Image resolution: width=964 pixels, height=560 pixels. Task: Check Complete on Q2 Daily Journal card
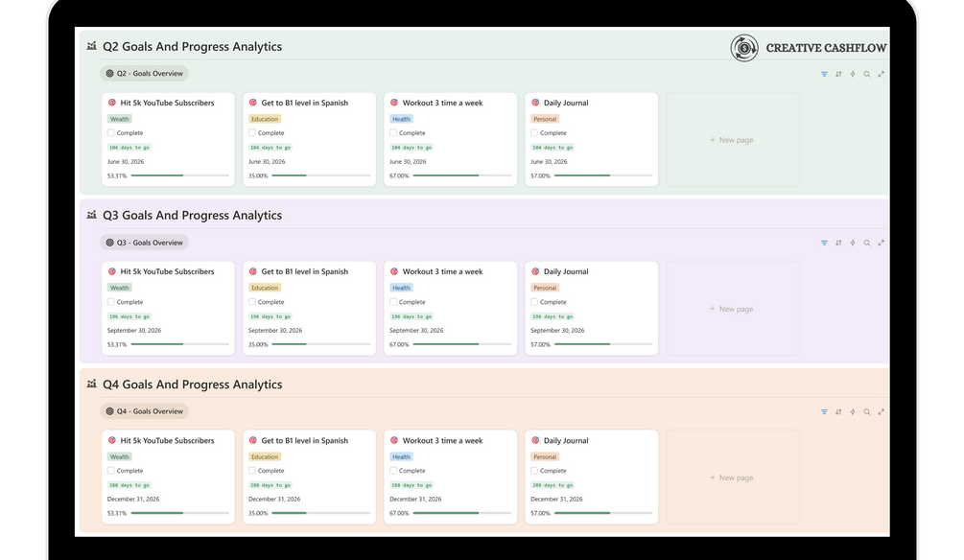(534, 132)
